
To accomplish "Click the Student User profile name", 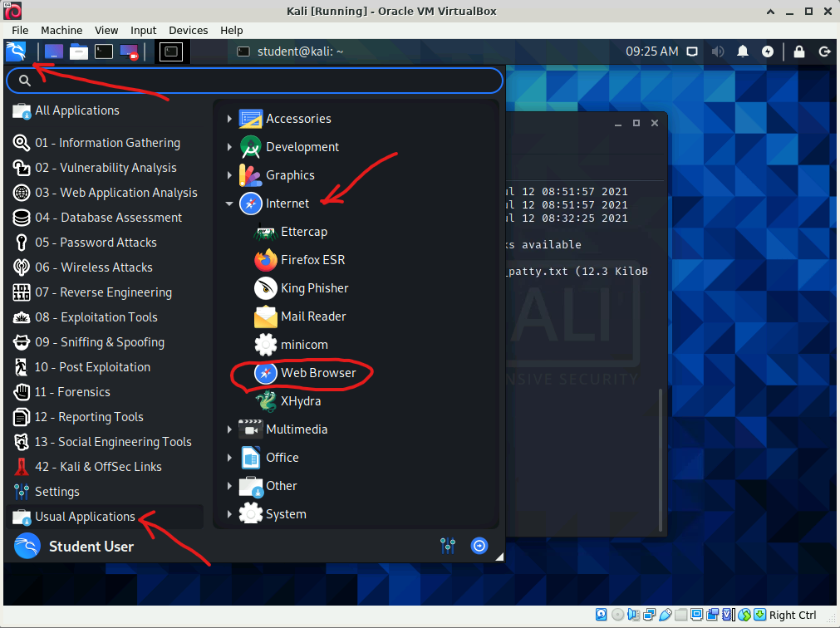I will pyautogui.click(x=91, y=547).
